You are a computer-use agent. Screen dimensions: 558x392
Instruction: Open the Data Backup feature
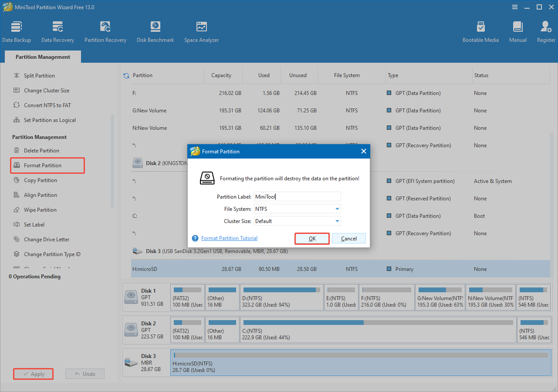pos(17,30)
